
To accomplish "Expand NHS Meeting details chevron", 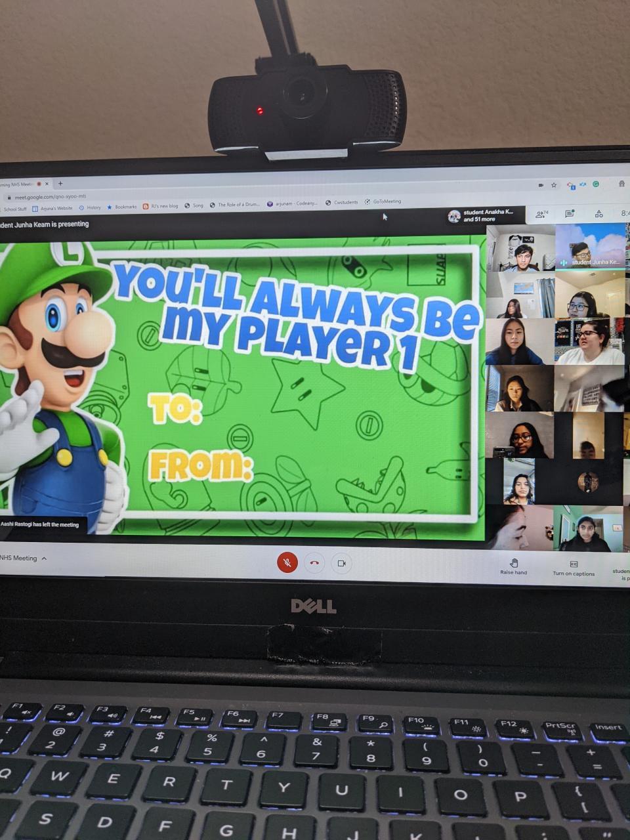I will [x=44, y=558].
